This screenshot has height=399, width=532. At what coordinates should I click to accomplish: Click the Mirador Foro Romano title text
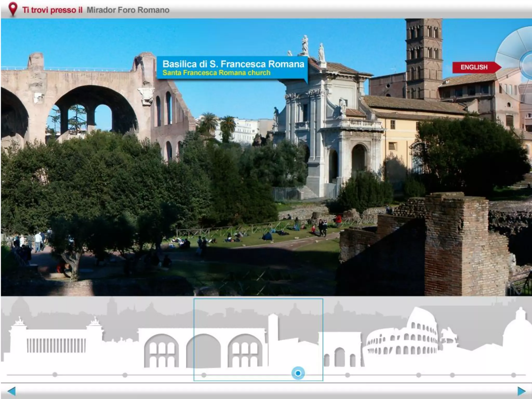(128, 10)
